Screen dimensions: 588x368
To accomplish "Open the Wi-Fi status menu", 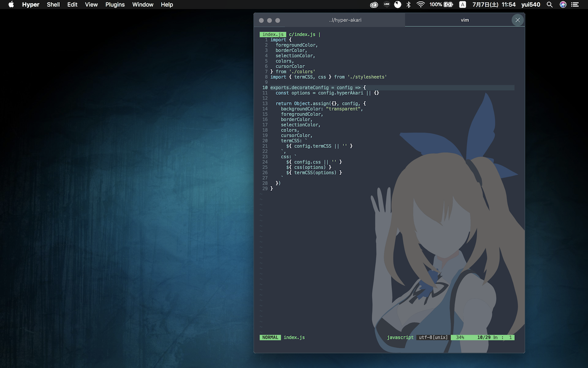I will 420,5.
